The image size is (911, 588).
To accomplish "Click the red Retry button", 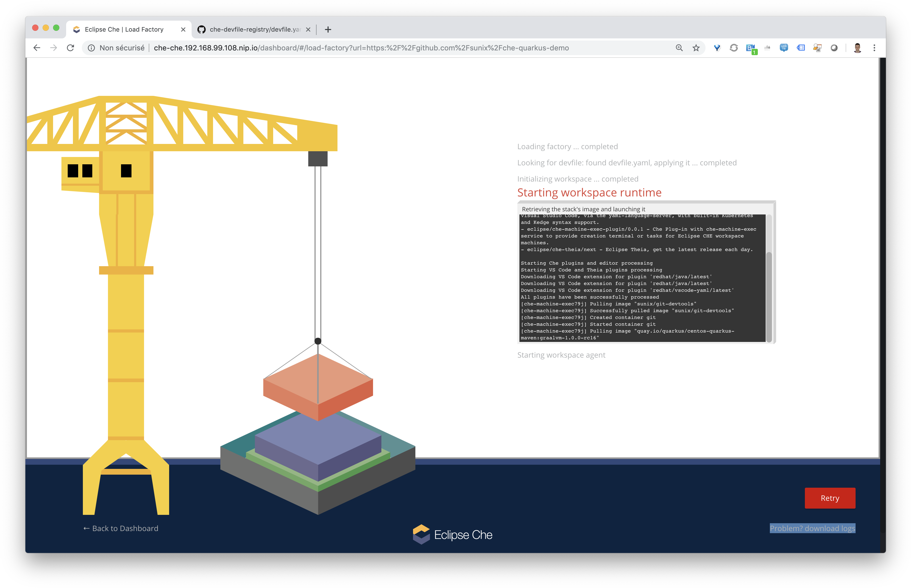I will [830, 498].
